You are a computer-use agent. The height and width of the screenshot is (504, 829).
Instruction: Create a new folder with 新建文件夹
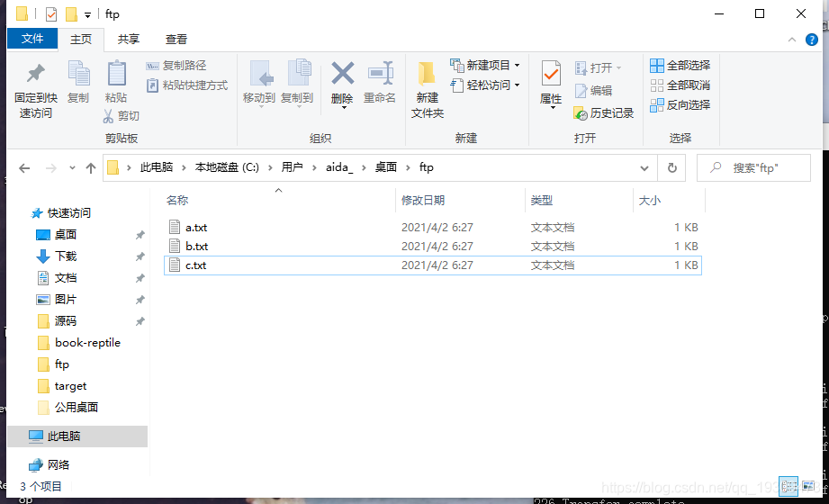[428, 90]
